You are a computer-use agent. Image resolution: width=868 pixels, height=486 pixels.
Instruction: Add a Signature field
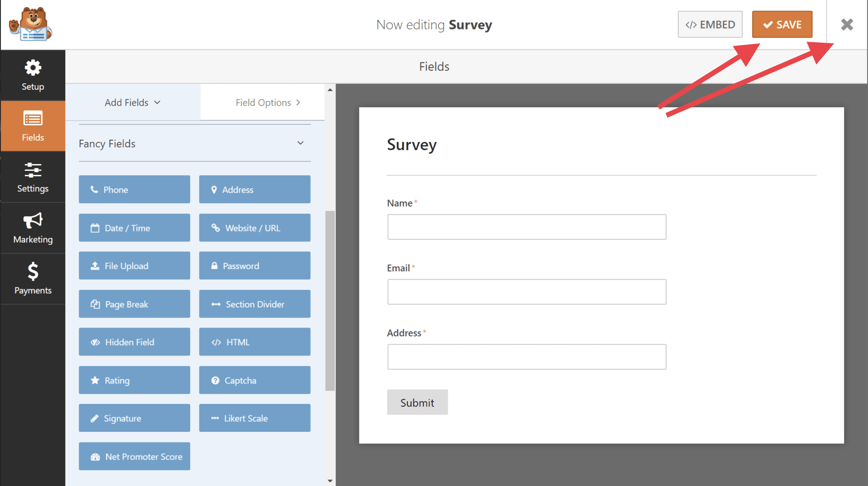134,418
